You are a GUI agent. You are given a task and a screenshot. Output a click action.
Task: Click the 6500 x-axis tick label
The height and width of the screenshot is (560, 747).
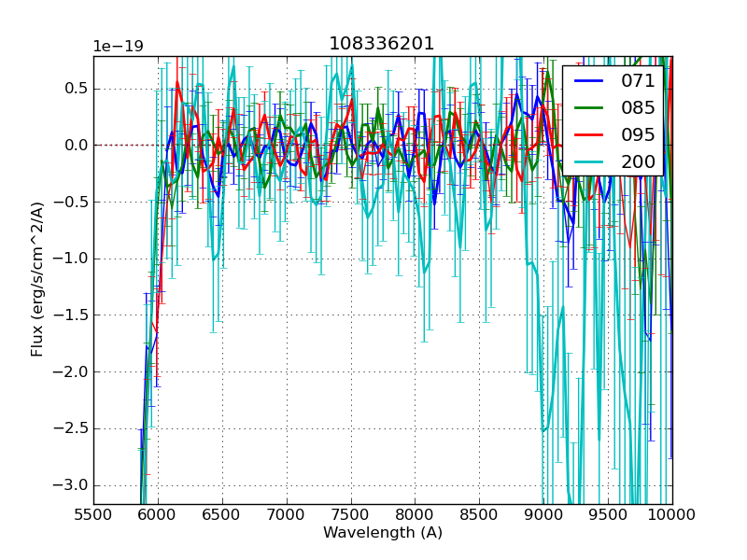[x=222, y=514]
